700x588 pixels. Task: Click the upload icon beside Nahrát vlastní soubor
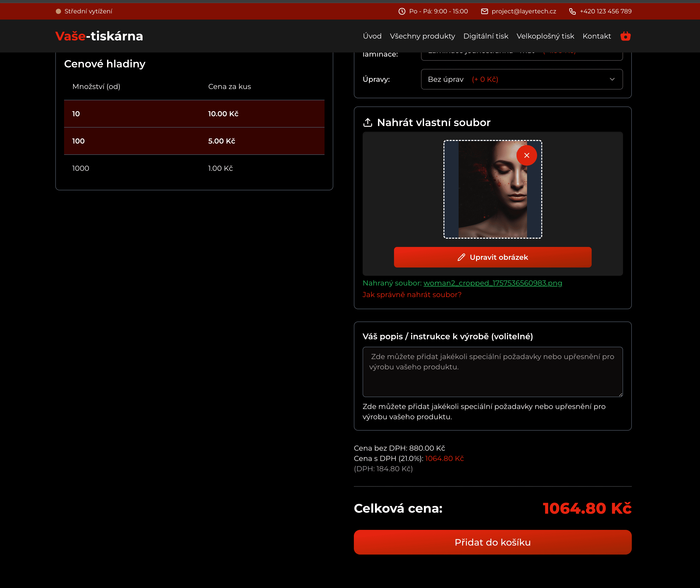click(x=367, y=122)
